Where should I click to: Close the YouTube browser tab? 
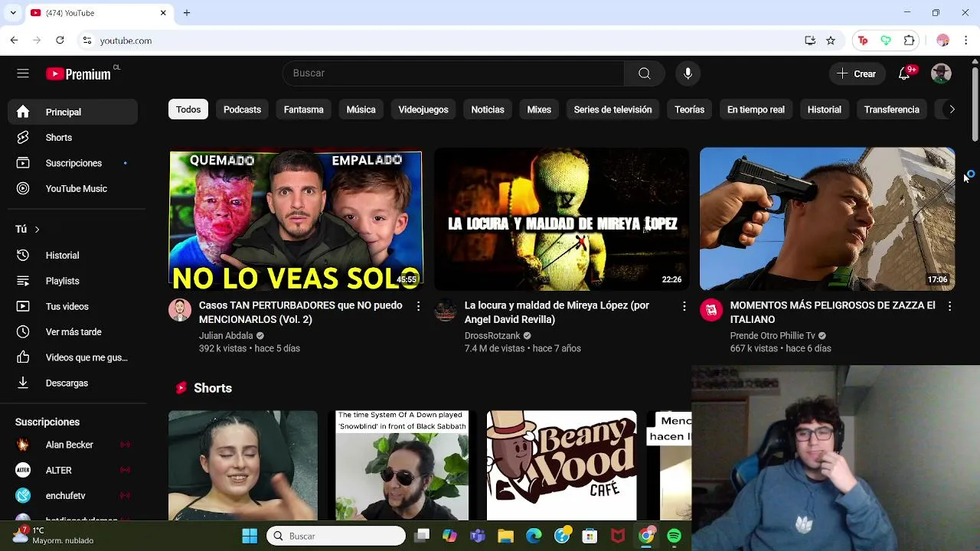click(163, 13)
